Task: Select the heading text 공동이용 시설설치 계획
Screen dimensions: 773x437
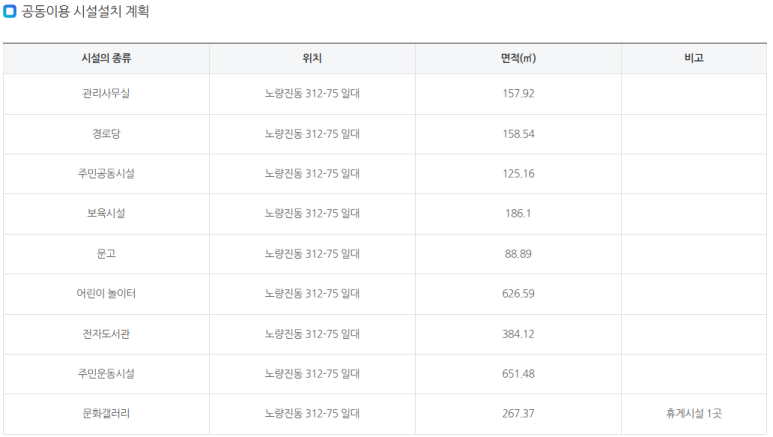Action: (x=85, y=11)
